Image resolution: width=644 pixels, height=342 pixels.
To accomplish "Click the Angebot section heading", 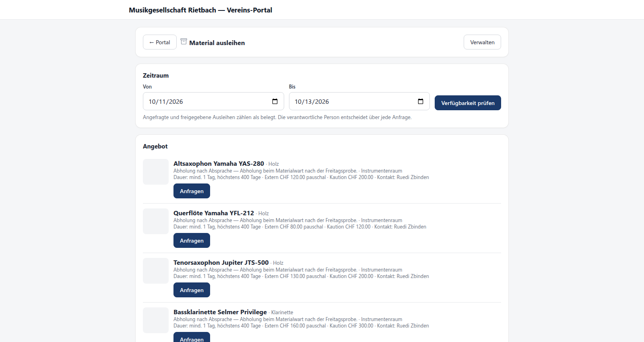I will [x=155, y=146].
